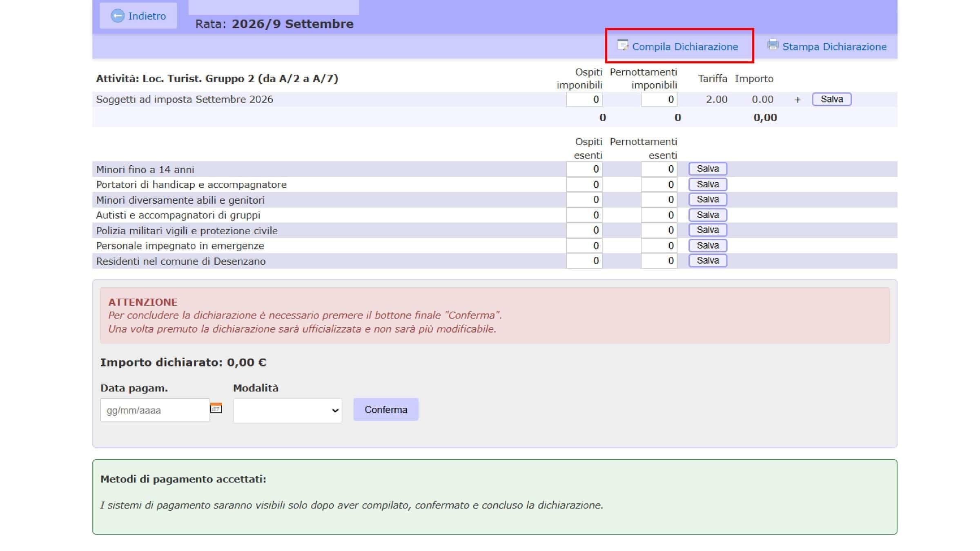The image size is (980, 551).
Task: Save the Polizia militari vigili row
Action: pos(708,230)
